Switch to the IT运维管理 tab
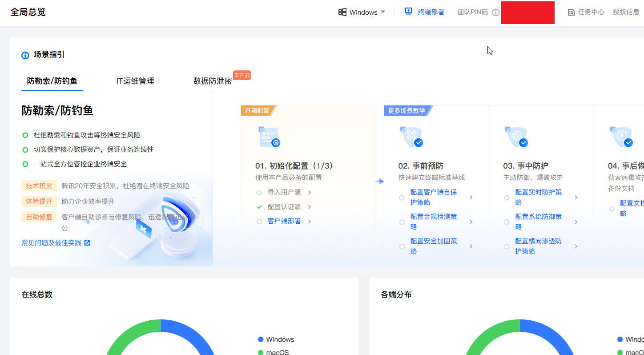 point(135,81)
